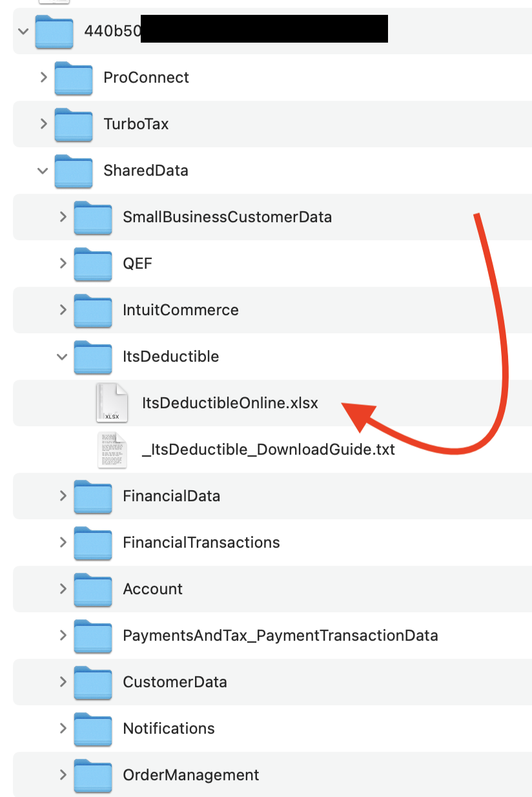This screenshot has height=797, width=532.
Task: Select the SmallBusinessCustomerData folder
Action: point(227,217)
